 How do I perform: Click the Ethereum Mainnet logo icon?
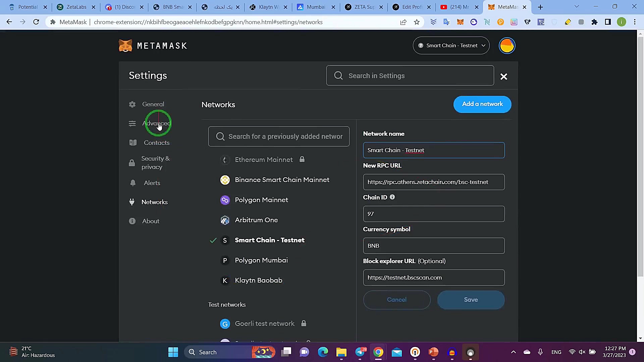[225, 160]
